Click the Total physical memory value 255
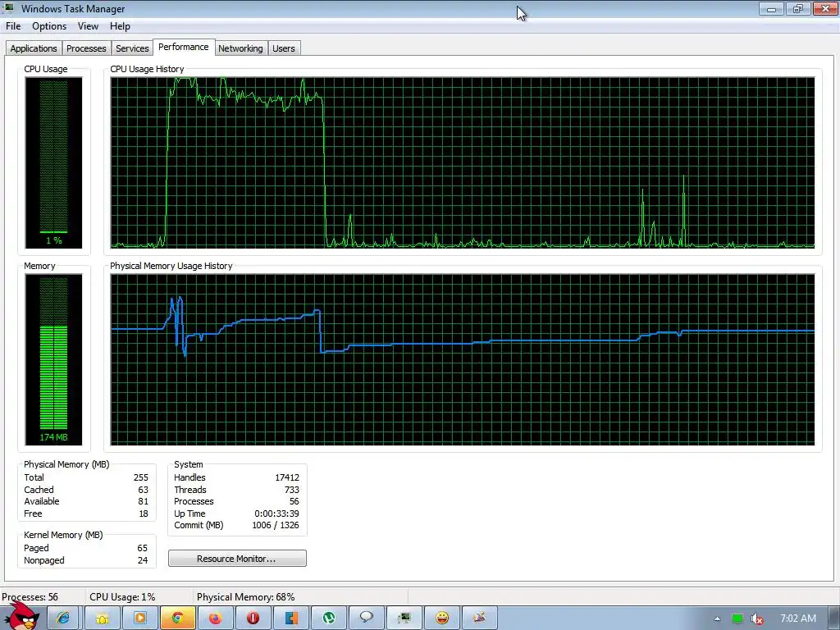This screenshot has width=840, height=630. coord(141,477)
